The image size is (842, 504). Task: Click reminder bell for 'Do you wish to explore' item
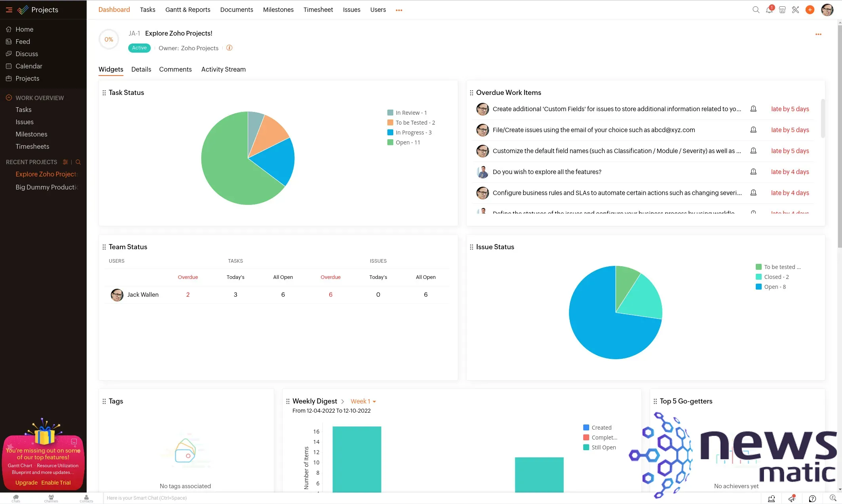(x=753, y=172)
